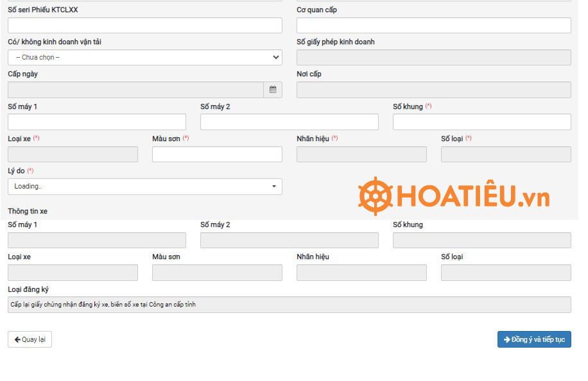
Task: Open the Lý do dropdown showing Loading
Action: [x=144, y=187]
